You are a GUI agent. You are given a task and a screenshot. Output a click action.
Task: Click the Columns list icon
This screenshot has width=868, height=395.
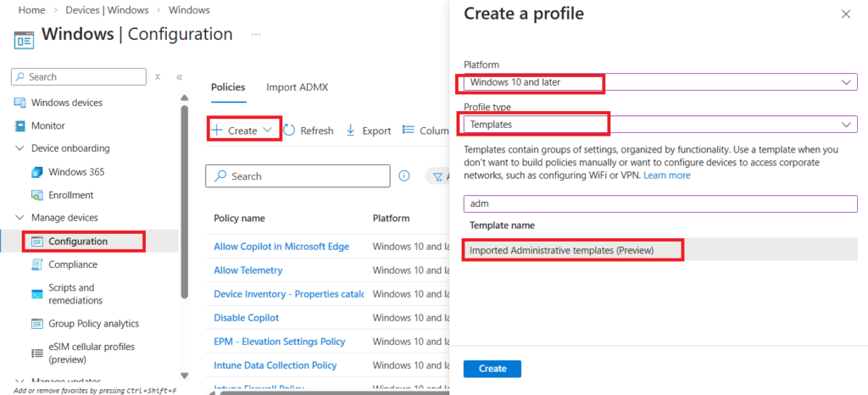[x=409, y=130]
